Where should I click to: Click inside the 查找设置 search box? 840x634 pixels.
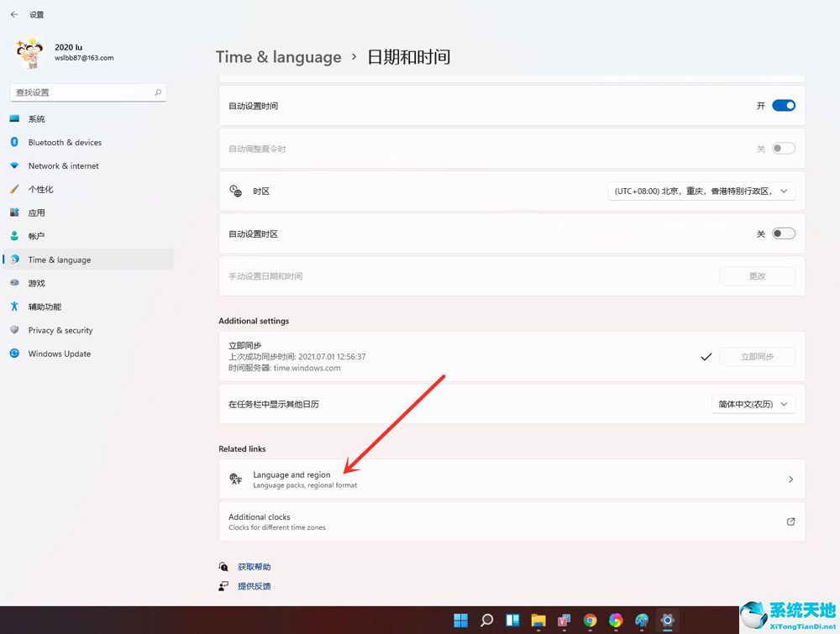coord(84,92)
